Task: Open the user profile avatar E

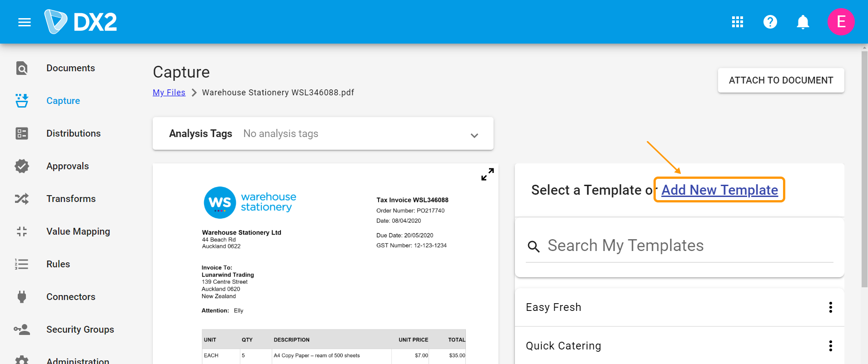Action: pyautogui.click(x=840, y=22)
